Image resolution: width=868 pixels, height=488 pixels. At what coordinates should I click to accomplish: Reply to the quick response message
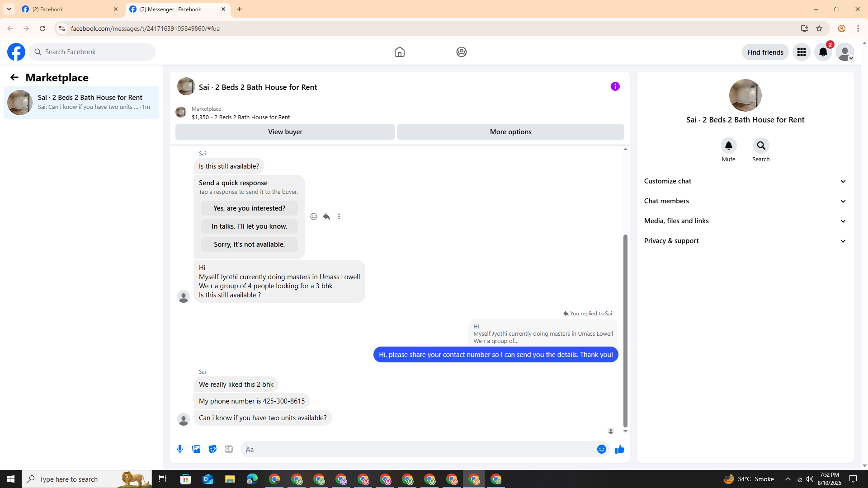click(326, 216)
